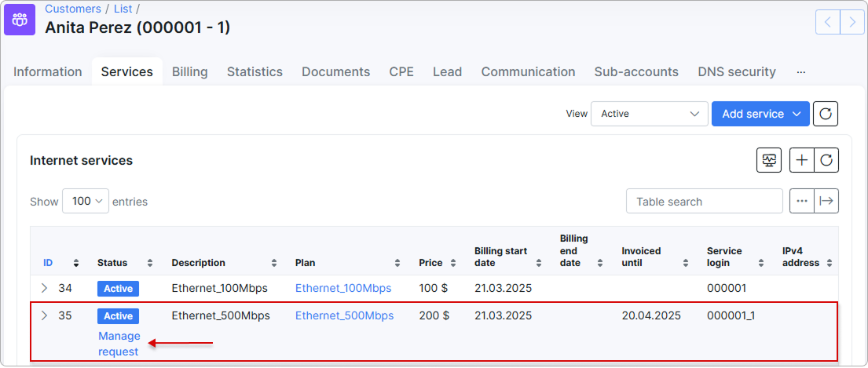
Task: Open the Documents tab
Action: tap(336, 72)
